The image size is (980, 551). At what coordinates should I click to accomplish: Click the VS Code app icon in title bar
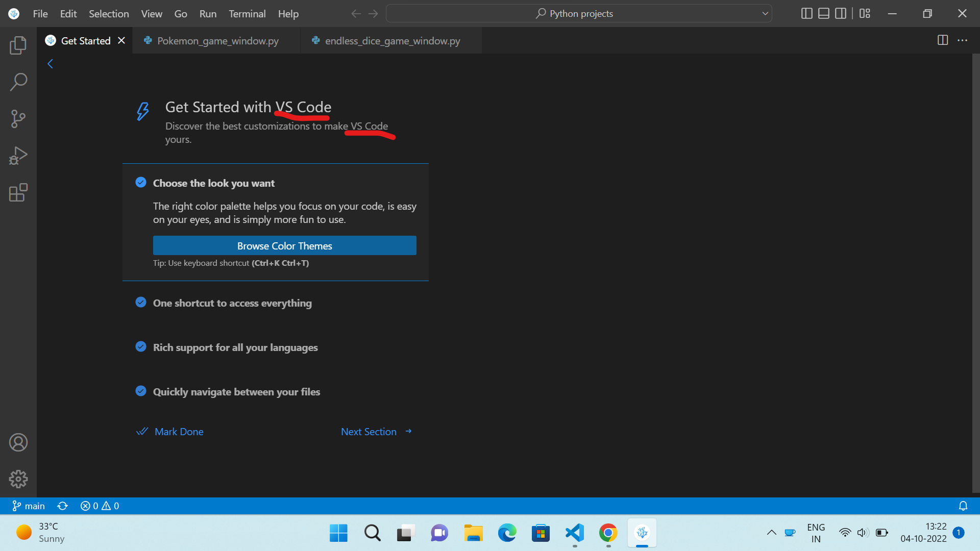(14, 14)
